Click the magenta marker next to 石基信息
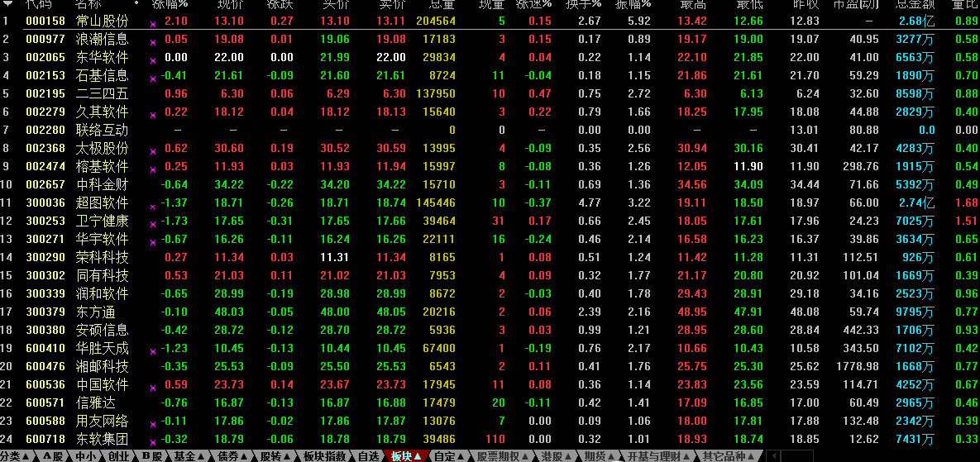 click(x=153, y=79)
